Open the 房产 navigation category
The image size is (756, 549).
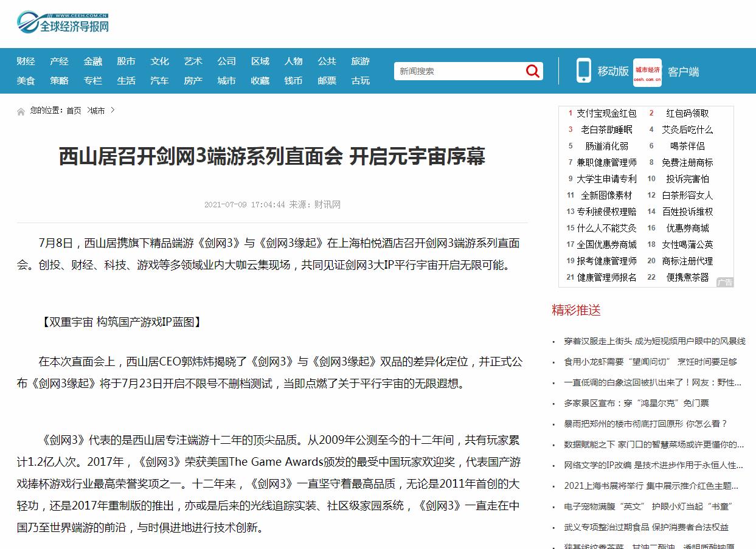pyautogui.click(x=193, y=81)
